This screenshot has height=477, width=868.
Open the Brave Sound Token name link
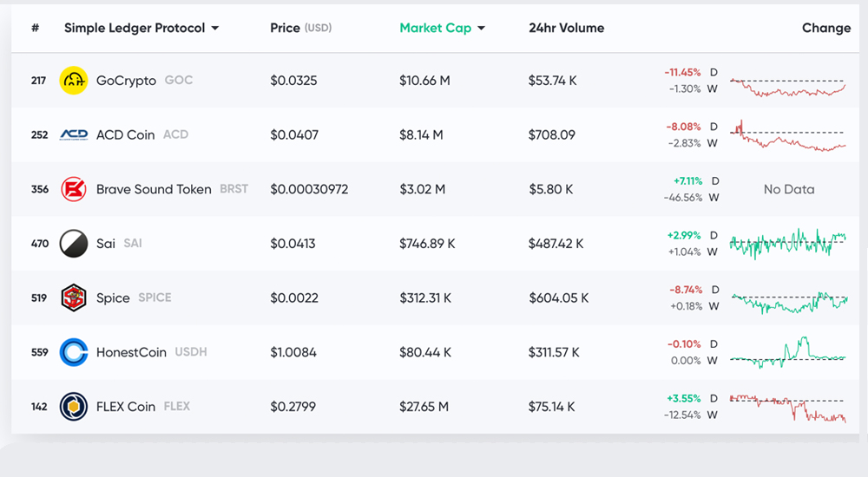154,189
